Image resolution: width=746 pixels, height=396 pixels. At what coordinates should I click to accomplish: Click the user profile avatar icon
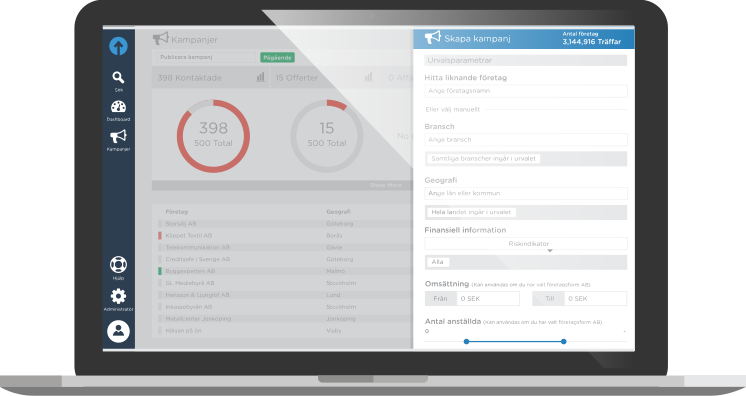[x=118, y=331]
